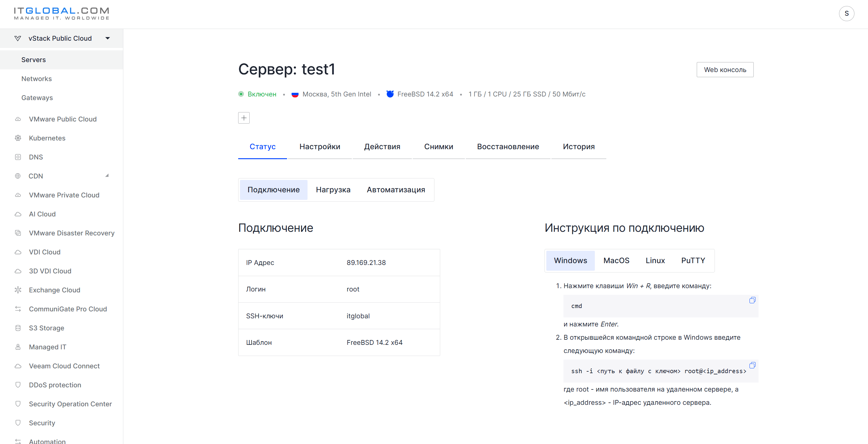Choose Windows connection instructions

coord(570,261)
